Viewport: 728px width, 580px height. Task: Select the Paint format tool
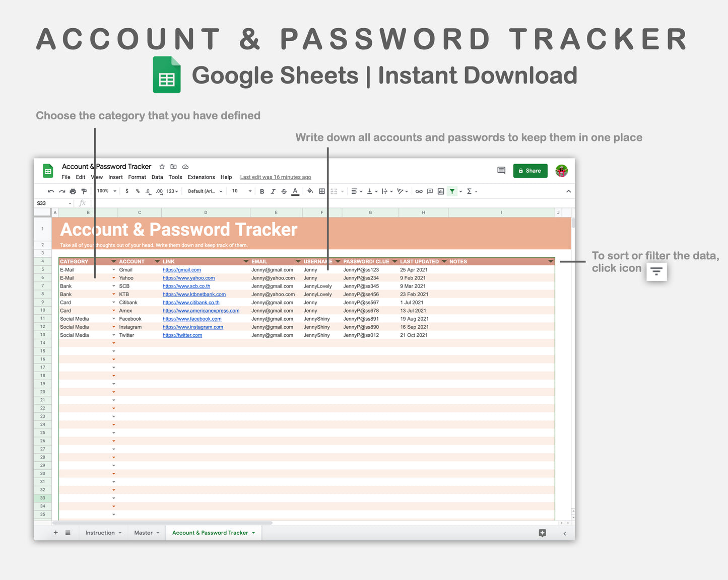tap(84, 191)
